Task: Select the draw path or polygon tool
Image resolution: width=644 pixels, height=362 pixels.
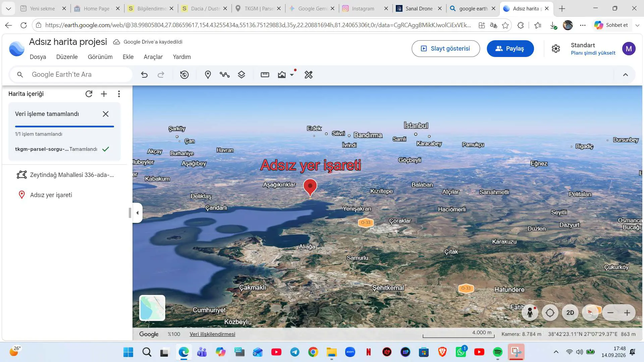Action: pos(225,75)
